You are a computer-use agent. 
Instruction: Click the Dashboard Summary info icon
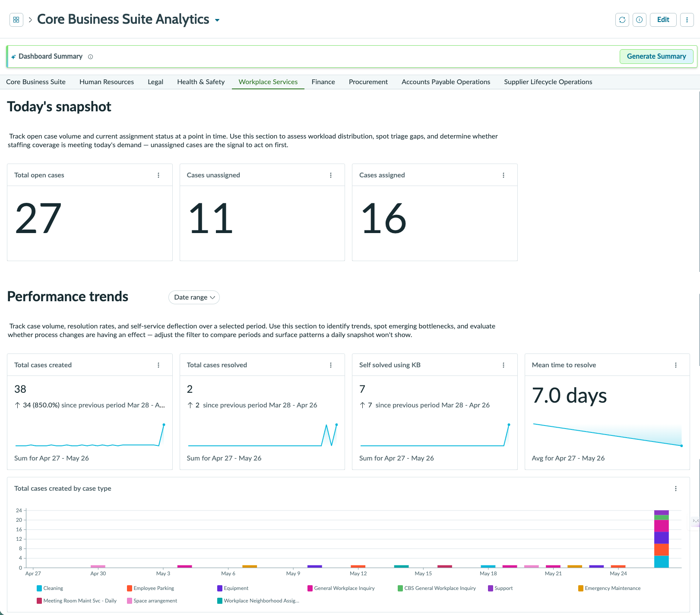(x=90, y=57)
